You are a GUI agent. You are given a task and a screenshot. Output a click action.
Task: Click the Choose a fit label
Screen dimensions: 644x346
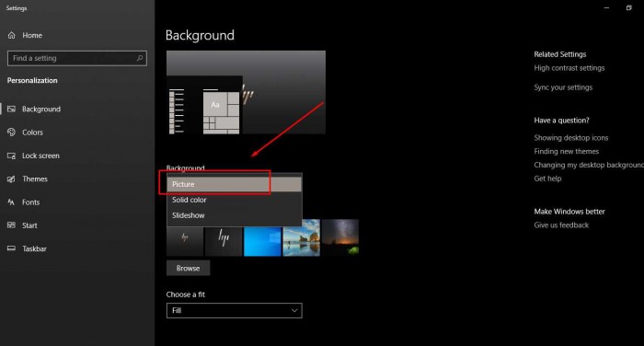click(186, 294)
